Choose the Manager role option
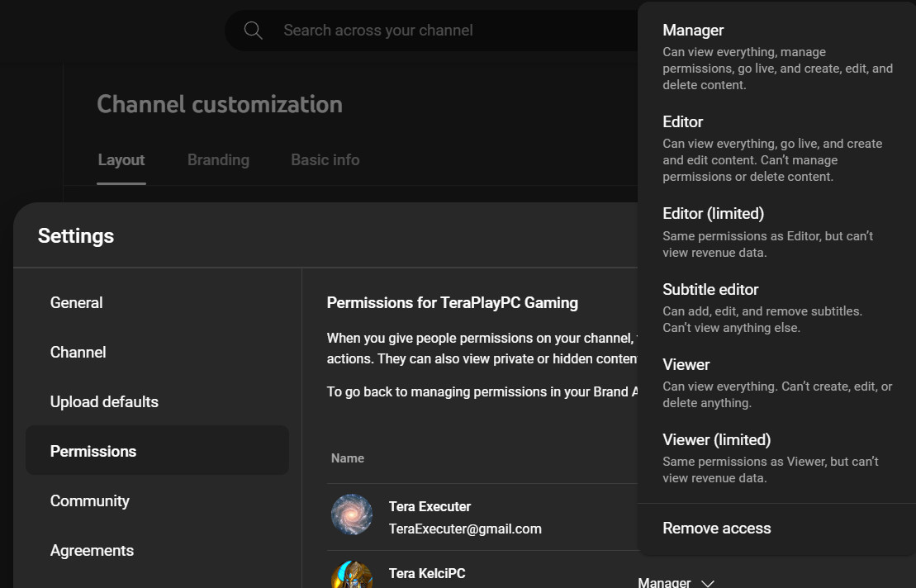 (777, 57)
